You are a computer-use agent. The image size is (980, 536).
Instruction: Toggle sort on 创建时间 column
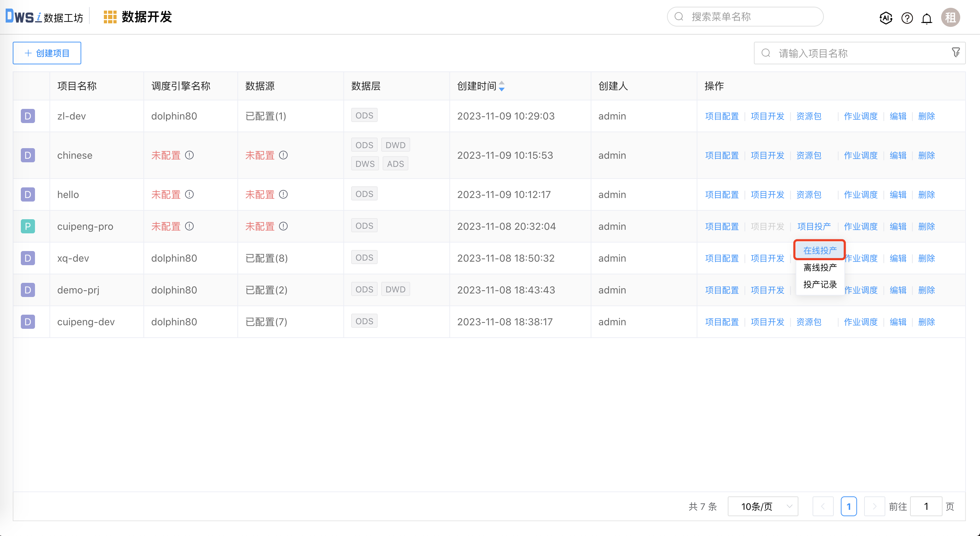(501, 86)
